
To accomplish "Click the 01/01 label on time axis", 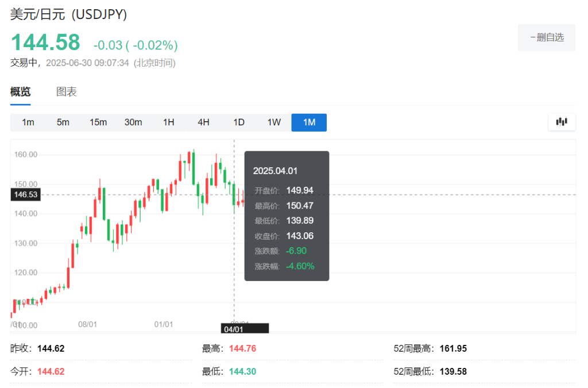I will (x=164, y=324).
